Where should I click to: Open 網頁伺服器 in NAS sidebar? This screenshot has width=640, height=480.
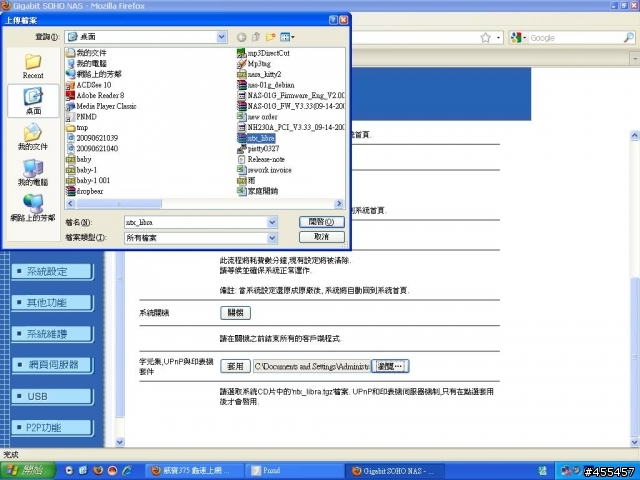pyautogui.click(x=51, y=365)
